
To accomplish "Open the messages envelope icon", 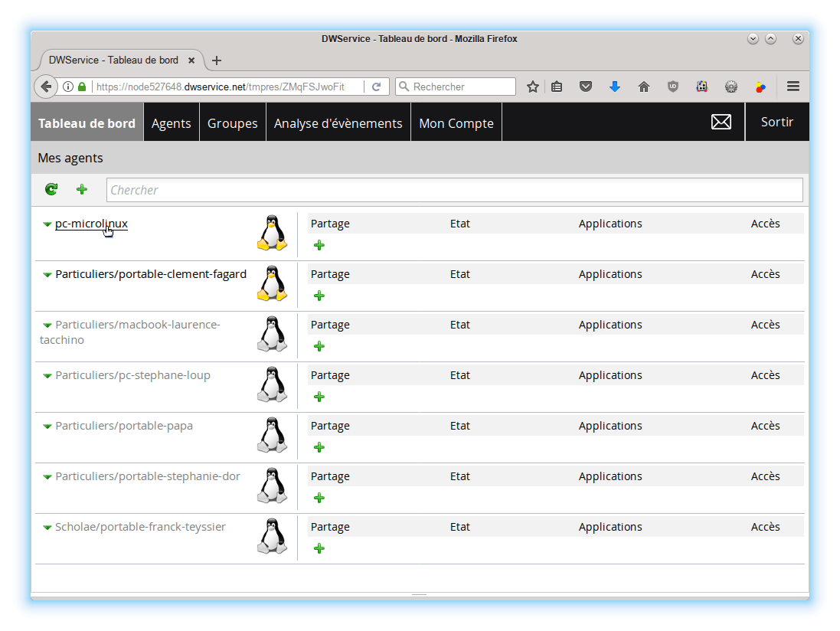I will coord(721,123).
